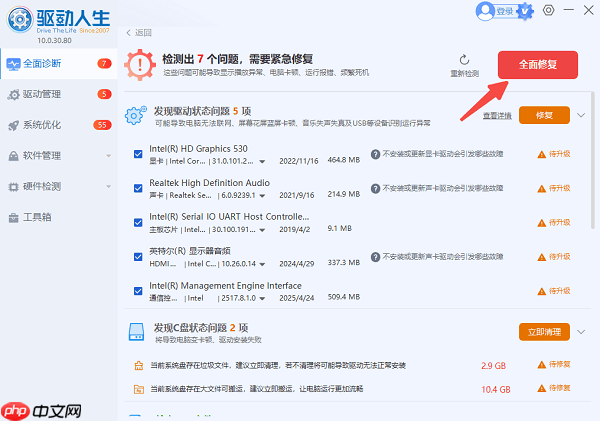Click the 硬件检测 chip icon

[x=13, y=187]
